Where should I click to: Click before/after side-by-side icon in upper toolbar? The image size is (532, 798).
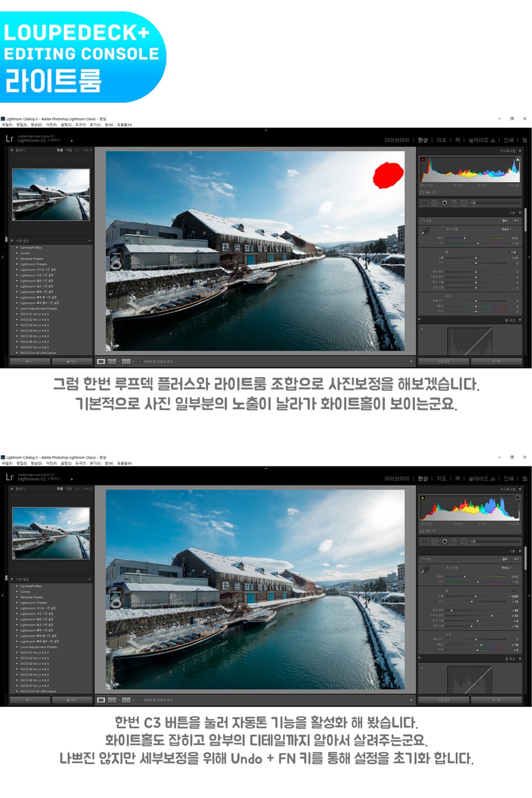tap(112, 361)
